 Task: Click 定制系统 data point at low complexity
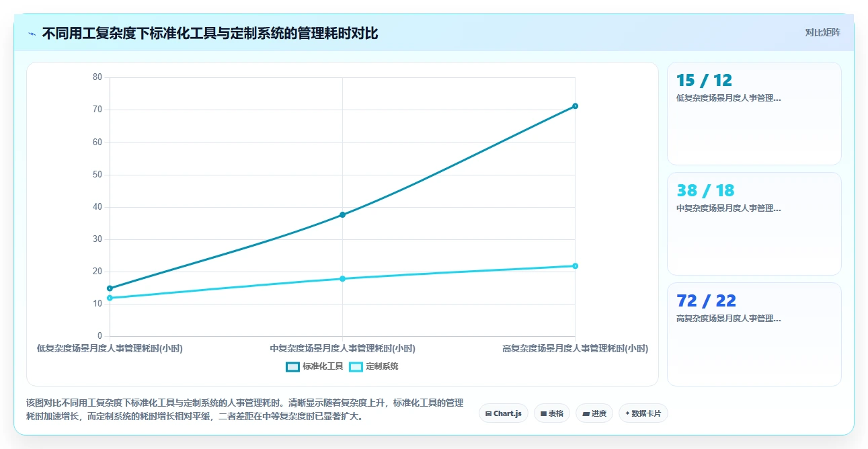pyautogui.click(x=110, y=298)
